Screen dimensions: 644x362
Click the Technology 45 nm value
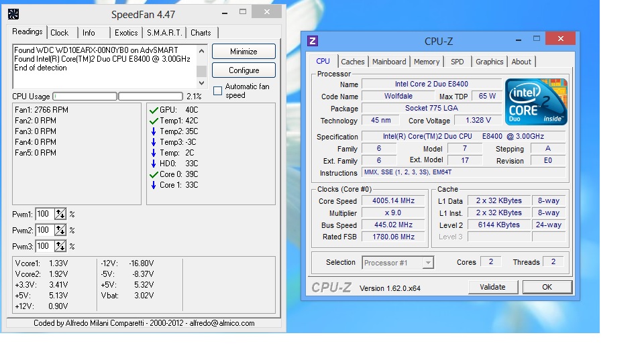(x=381, y=120)
